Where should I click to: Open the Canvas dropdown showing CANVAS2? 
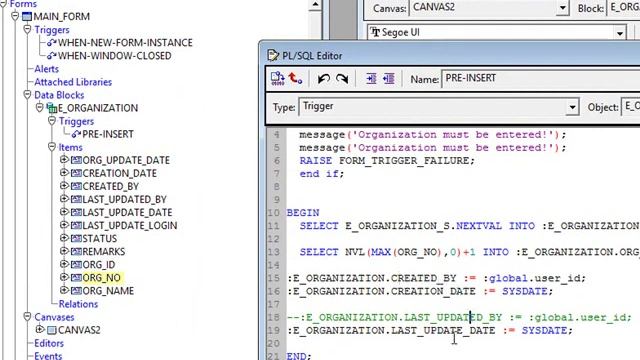[x=562, y=8]
